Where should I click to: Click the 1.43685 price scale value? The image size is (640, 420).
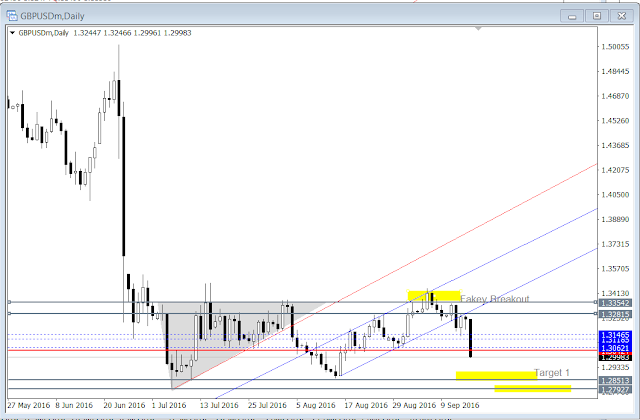[616, 145]
